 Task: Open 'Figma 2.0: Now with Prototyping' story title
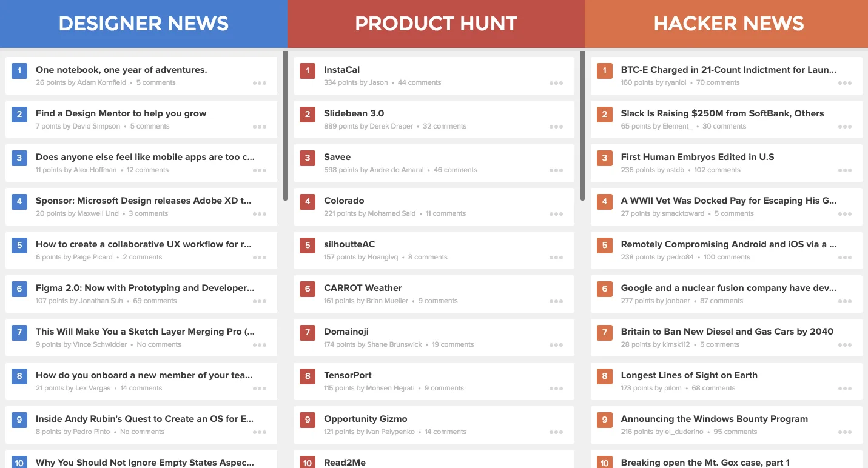(x=145, y=288)
